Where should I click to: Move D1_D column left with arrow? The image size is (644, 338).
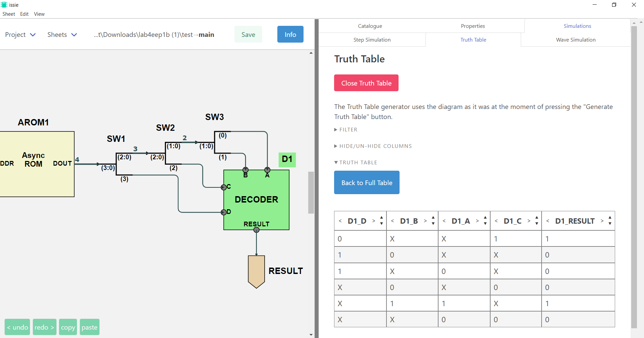[340, 221]
